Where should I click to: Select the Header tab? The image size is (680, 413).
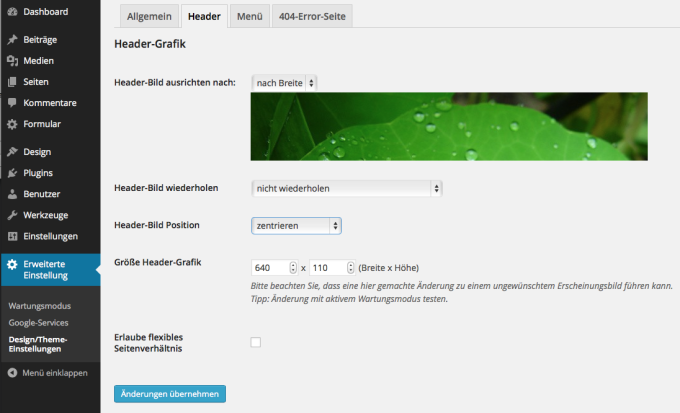204,16
